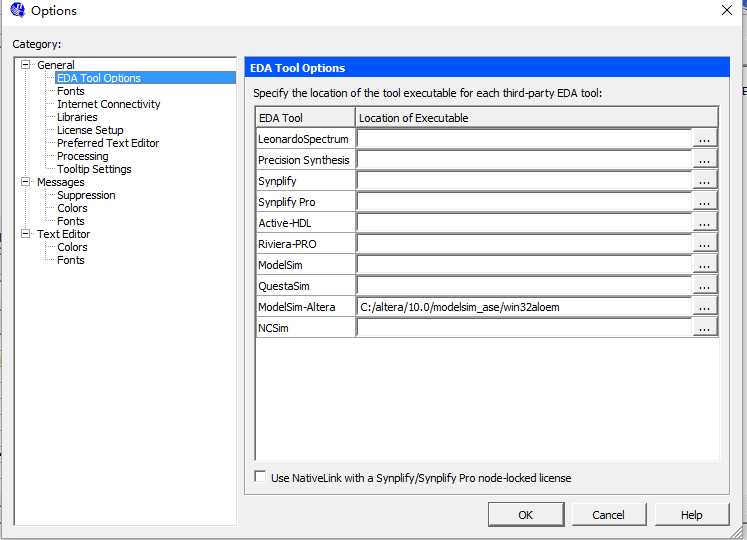The height and width of the screenshot is (540, 747).
Task: Close the Options dialog window
Action: pos(727,10)
